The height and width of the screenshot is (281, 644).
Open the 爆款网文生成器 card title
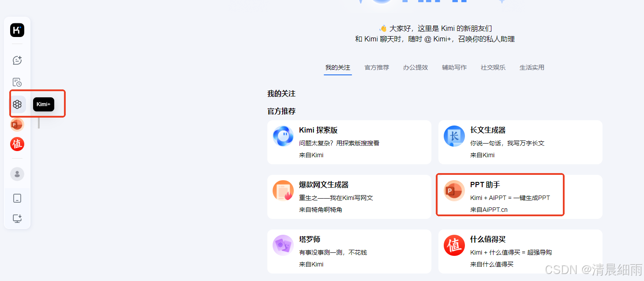(x=324, y=185)
